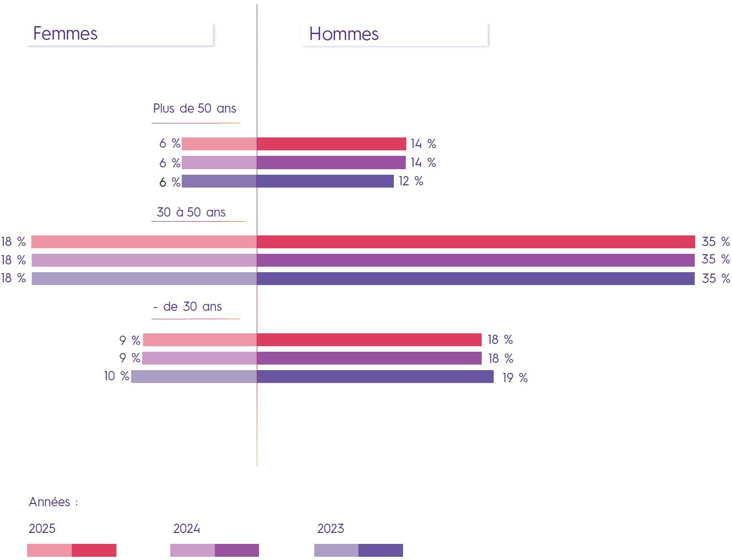Select the 'Plus de 50 ans' category label

(195, 109)
